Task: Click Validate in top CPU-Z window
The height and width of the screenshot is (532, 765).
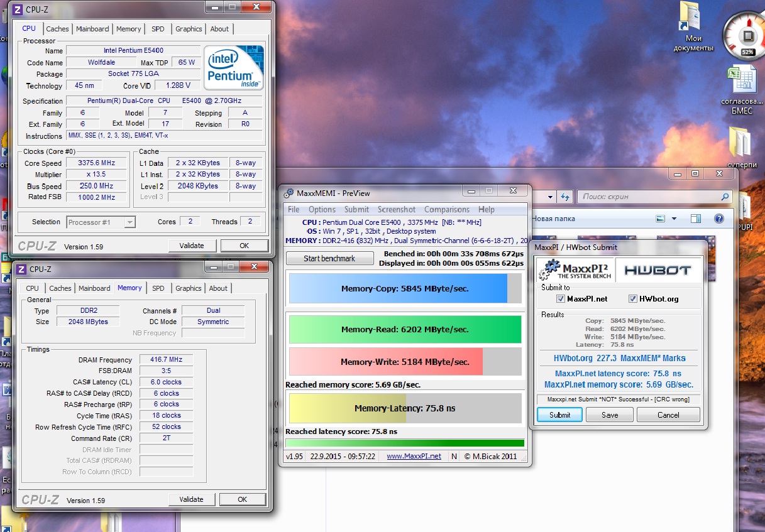Action: click(x=192, y=246)
